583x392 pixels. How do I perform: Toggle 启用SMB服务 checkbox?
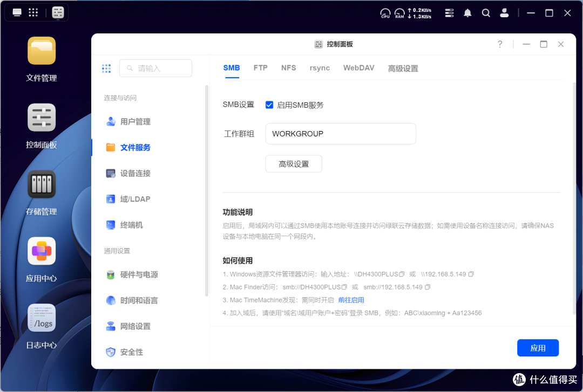click(269, 105)
